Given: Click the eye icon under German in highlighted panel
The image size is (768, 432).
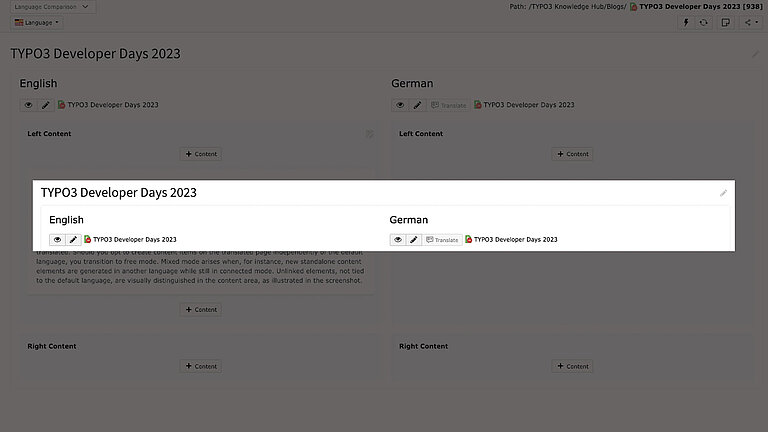Looking at the screenshot, I should [398, 240].
